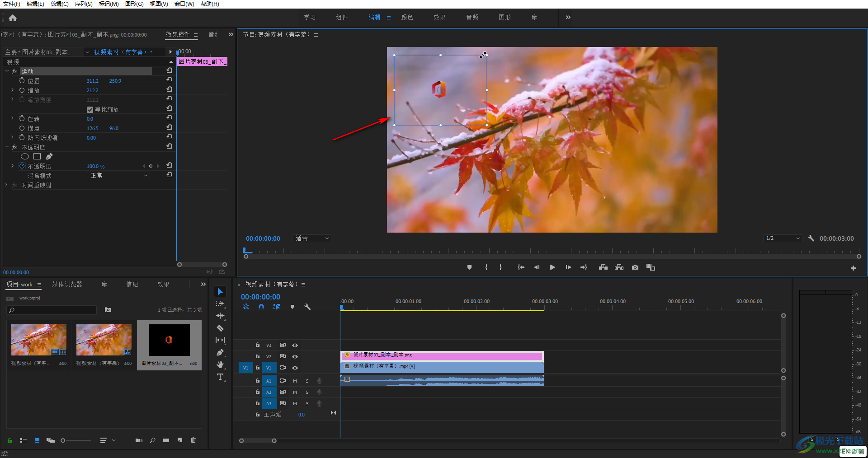Click New Item button in project panel

pyautogui.click(x=180, y=440)
